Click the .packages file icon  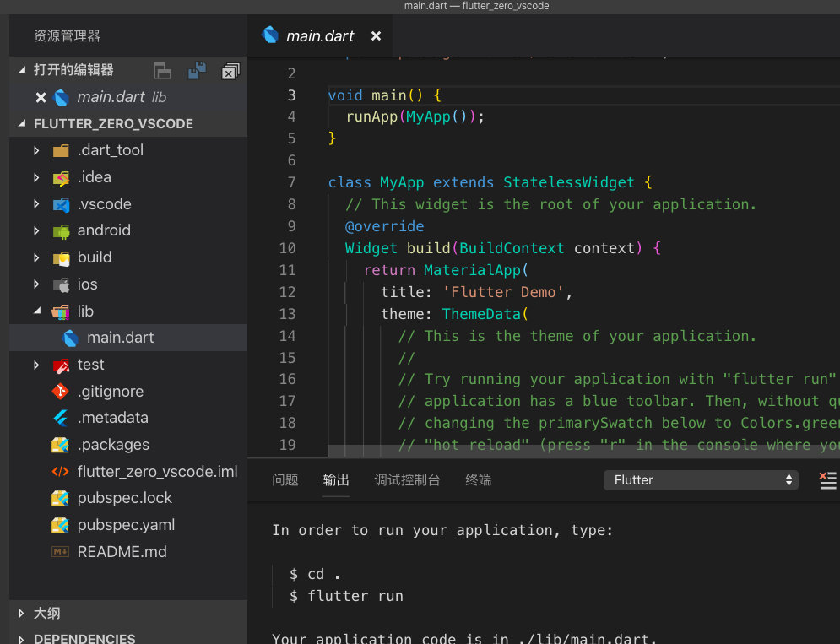coord(60,445)
